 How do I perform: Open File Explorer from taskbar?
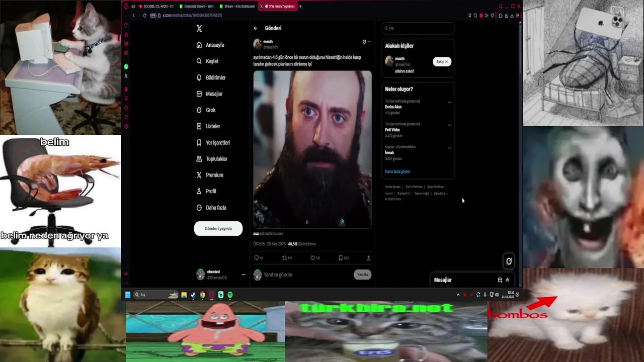[184, 295]
